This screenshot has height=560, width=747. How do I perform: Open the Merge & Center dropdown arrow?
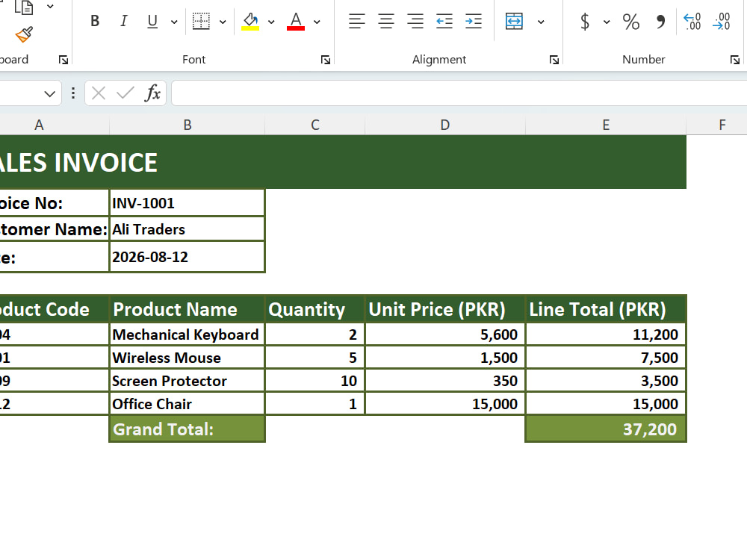click(x=541, y=22)
